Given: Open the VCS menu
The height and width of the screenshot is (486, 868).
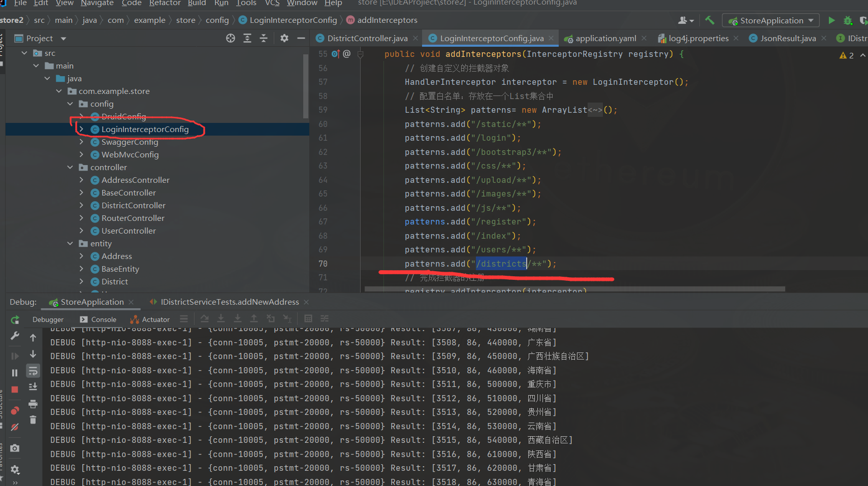Looking at the screenshot, I should (x=272, y=3).
